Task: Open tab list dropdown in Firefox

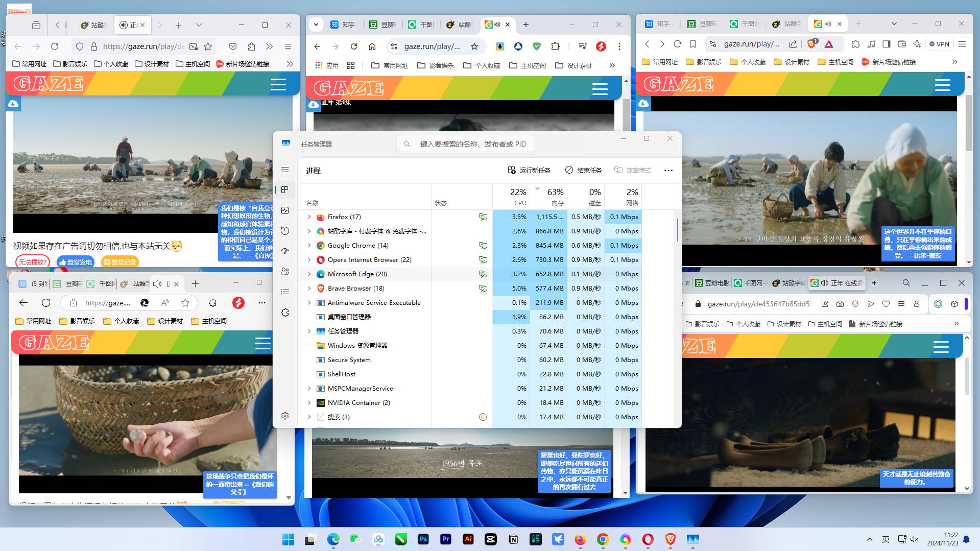Action: coord(199,25)
